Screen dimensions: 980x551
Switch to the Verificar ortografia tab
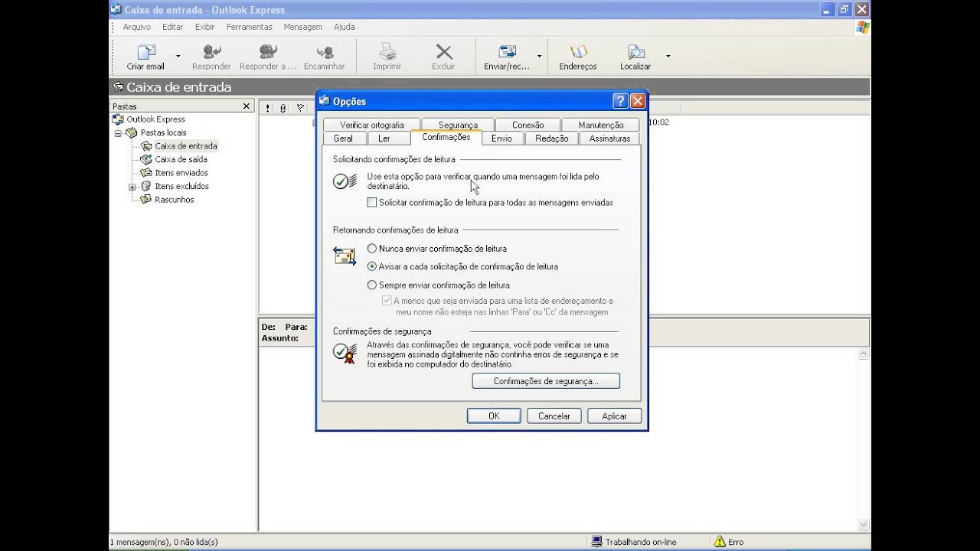[x=372, y=125]
